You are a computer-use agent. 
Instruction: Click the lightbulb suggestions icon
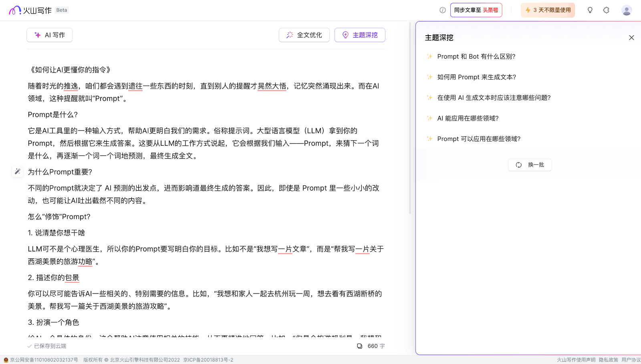(x=590, y=10)
